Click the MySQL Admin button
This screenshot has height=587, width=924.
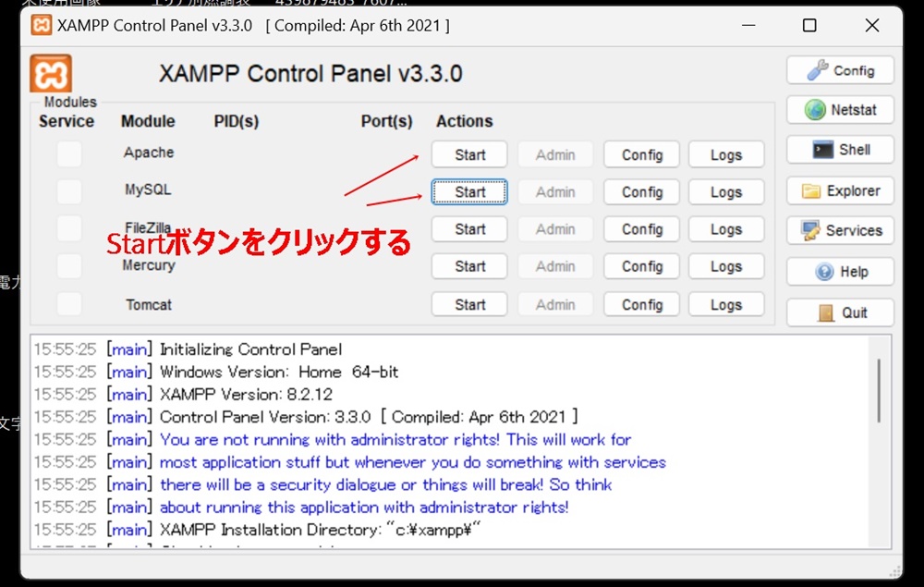pyautogui.click(x=555, y=192)
